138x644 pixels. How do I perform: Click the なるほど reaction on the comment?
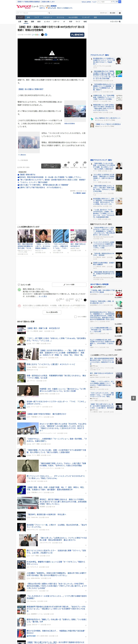(70, 300)
